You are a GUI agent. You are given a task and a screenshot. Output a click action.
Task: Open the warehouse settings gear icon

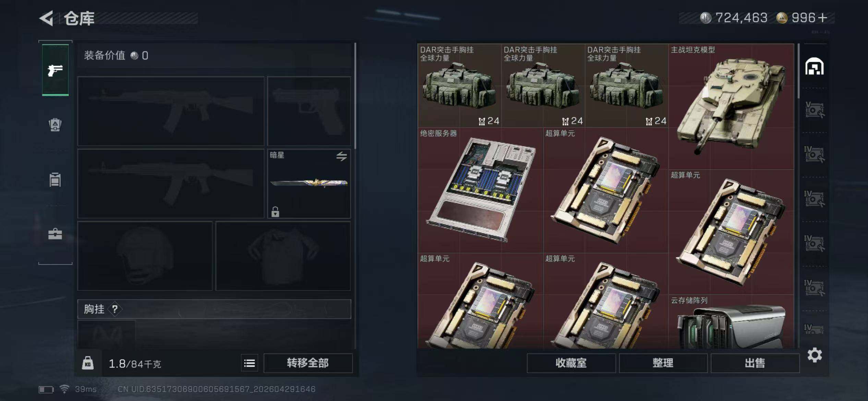815,355
